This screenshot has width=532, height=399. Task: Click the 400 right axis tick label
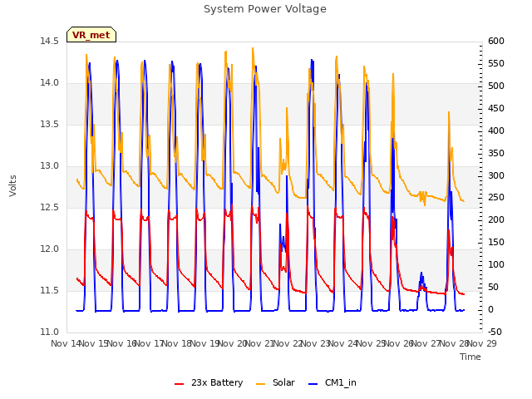click(496, 131)
